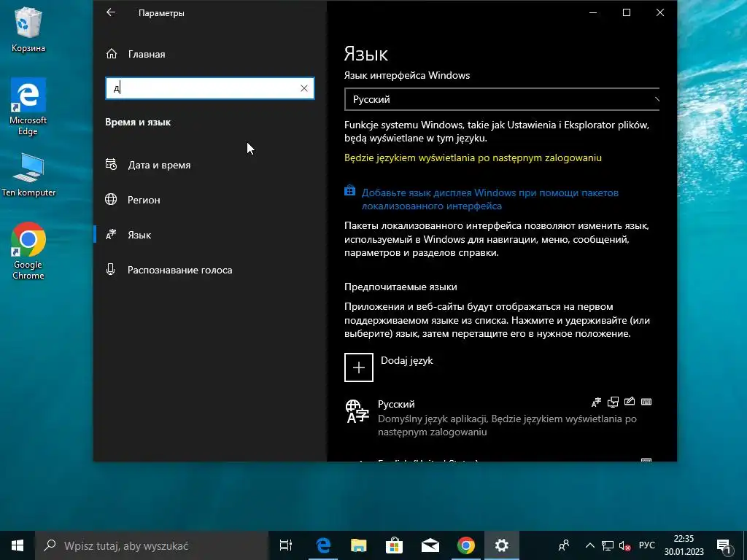
Task: Click the Settings gear taskbar icon
Action: (502, 545)
